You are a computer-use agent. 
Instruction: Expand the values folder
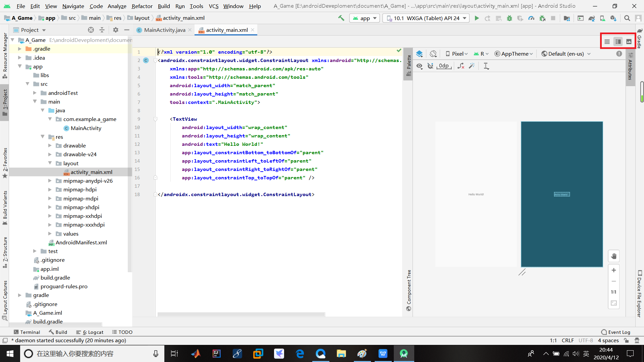click(x=50, y=234)
